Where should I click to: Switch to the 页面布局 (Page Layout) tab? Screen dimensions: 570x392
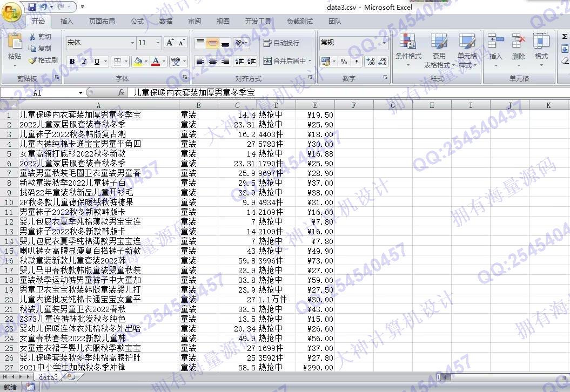(x=102, y=22)
